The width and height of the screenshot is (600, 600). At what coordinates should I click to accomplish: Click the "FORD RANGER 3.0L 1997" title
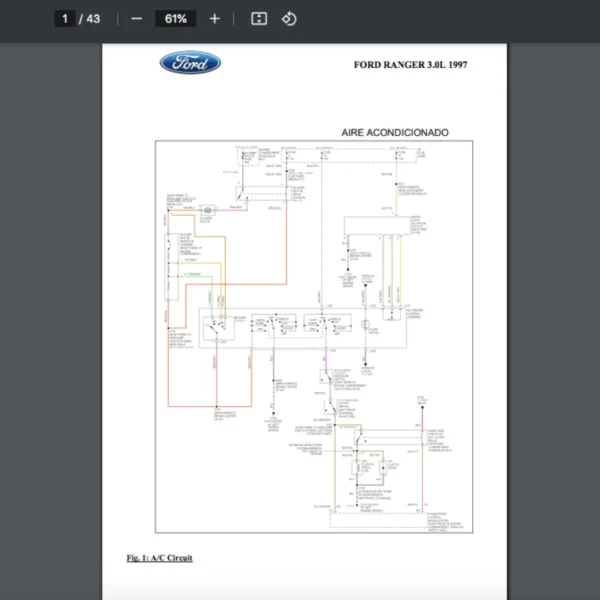click(409, 65)
